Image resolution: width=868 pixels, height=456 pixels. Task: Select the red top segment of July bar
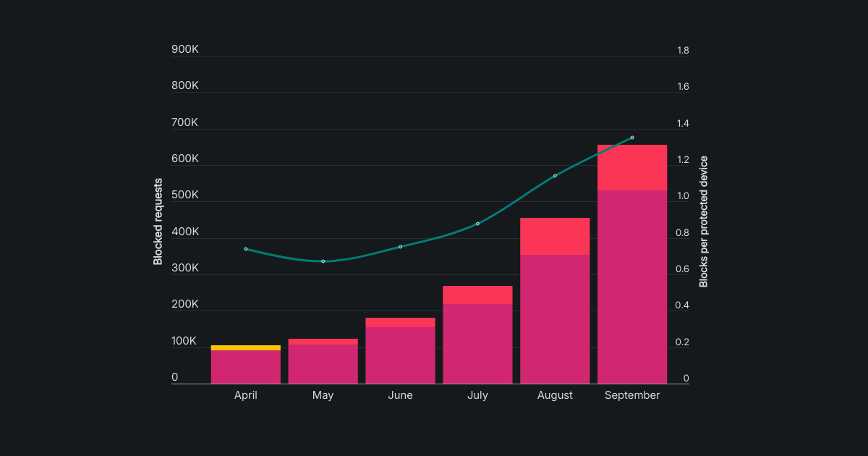tap(478, 295)
